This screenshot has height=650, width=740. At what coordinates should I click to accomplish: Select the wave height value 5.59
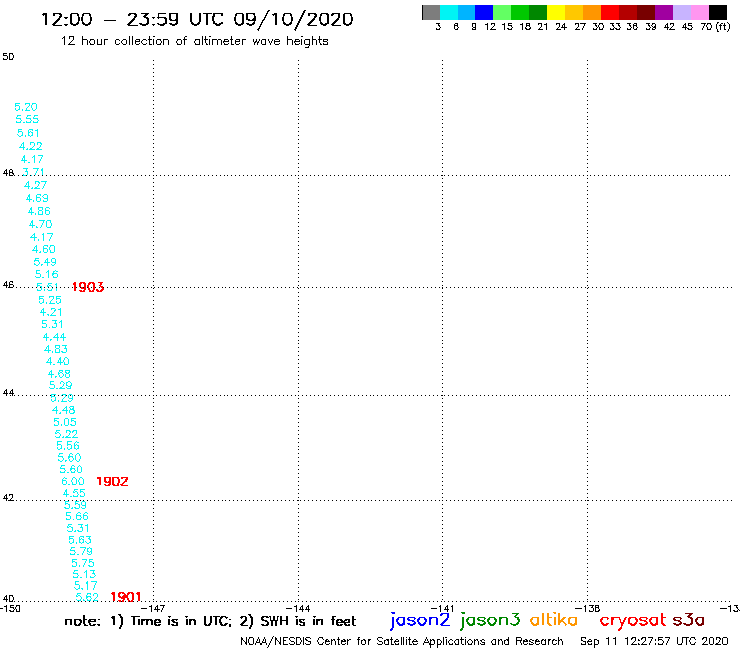click(x=76, y=505)
